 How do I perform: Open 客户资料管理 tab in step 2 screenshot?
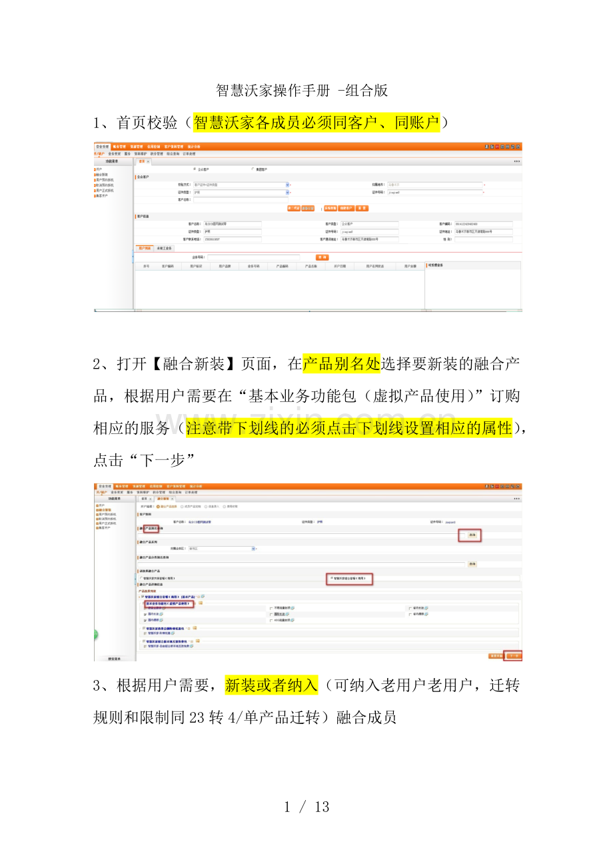[177, 486]
